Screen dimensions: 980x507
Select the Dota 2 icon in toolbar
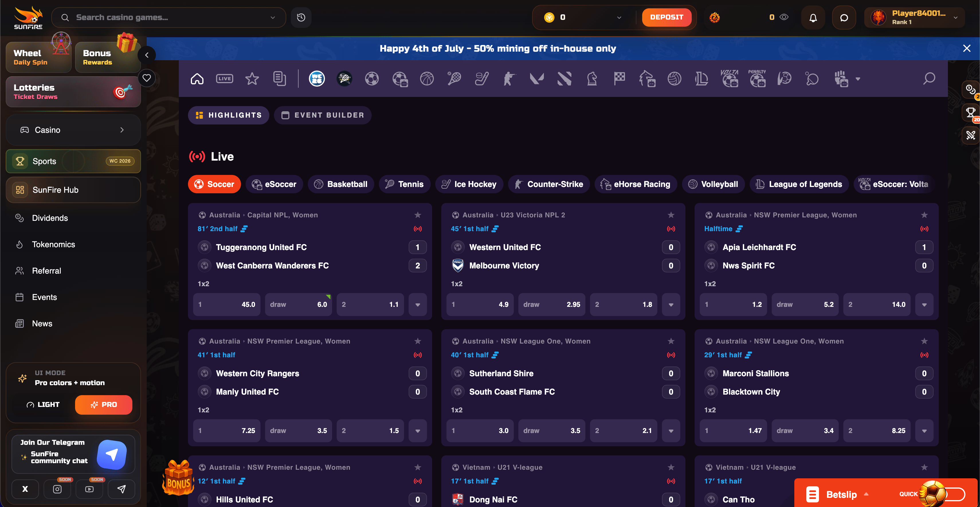(x=564, y=79)
